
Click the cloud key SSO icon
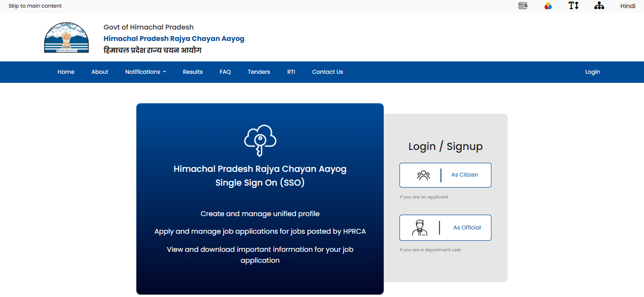(x=260, y=140)
